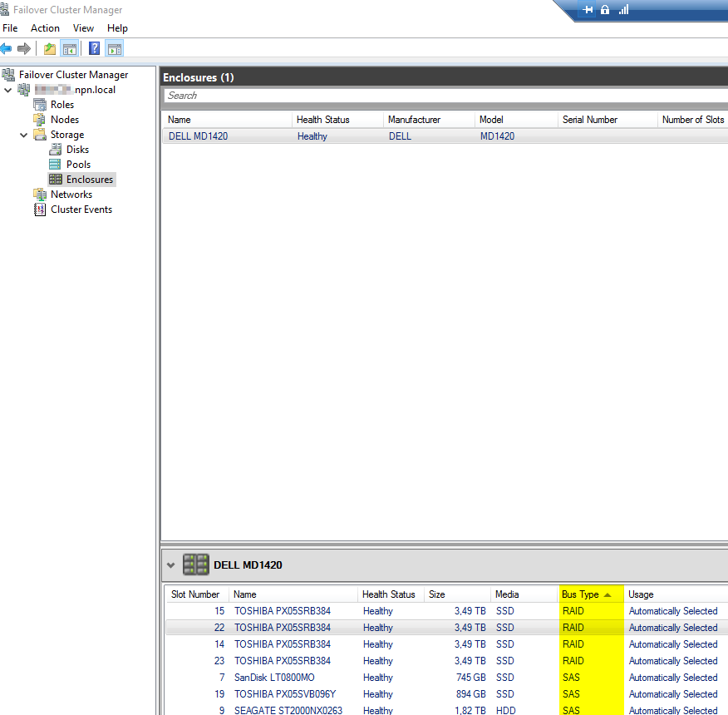Click the lock icon in connection bar

click(x=605, y=10)
